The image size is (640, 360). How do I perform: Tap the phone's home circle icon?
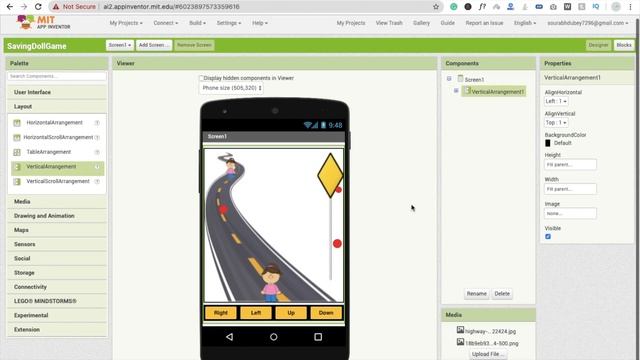tap(273, 337)
